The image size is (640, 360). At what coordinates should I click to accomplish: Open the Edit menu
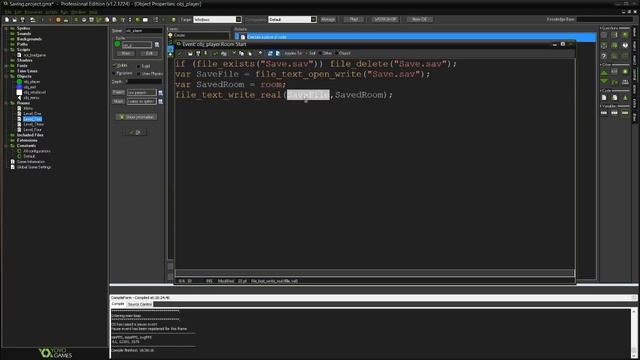point(18,12)
